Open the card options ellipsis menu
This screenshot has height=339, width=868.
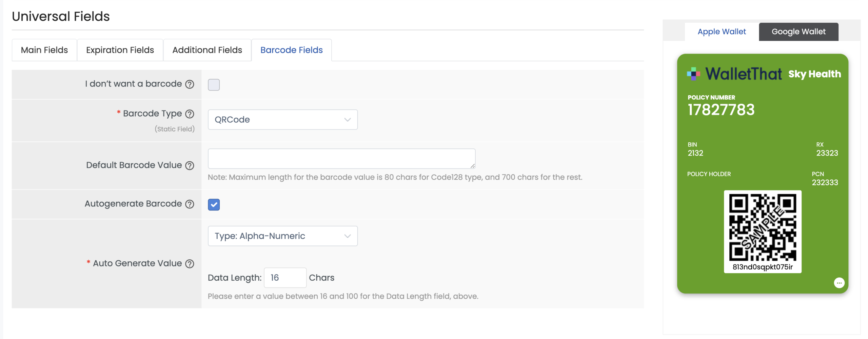(x=840, y=283)
